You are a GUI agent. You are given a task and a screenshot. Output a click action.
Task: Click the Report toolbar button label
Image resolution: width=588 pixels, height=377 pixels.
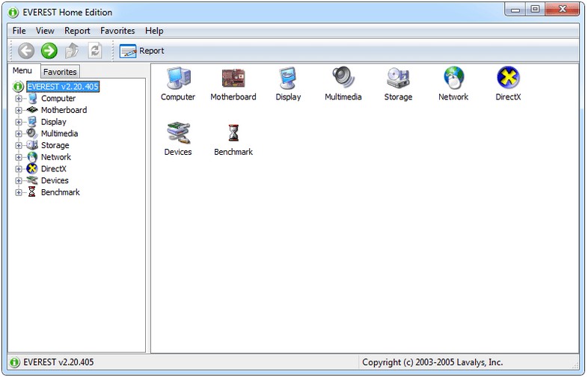coord(152,51)
